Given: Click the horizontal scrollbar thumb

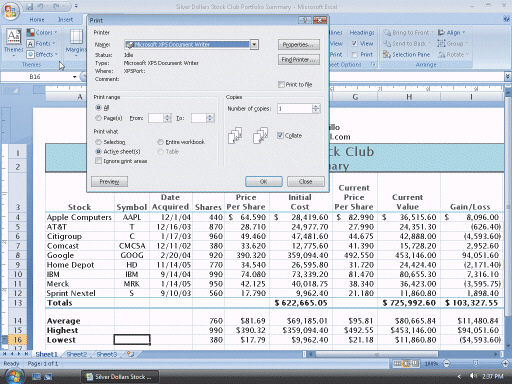Looking at the screenshot, I should pyautogui.click(x=376, y=354).
